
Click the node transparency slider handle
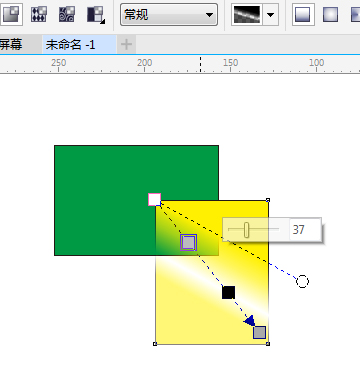pyautogui.click(x=246, y=230)
